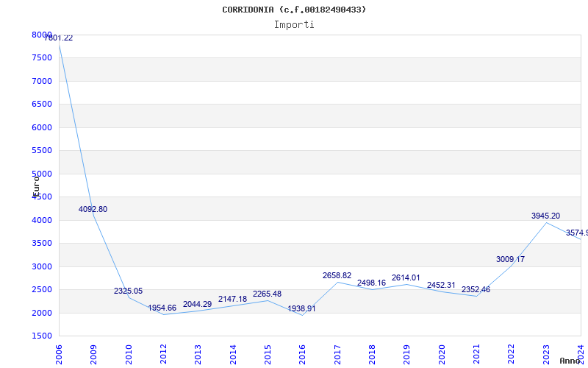Click the data label 2452.31

point(441,285)
